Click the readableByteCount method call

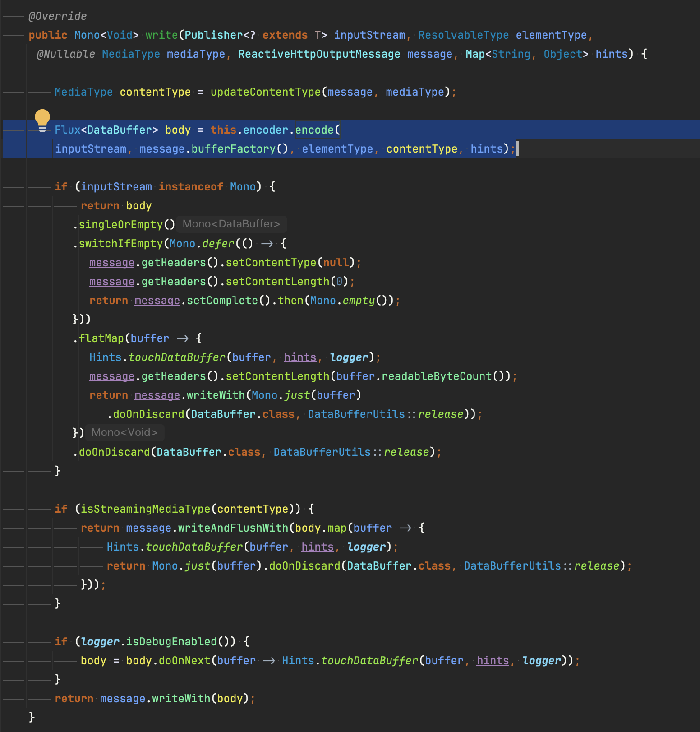(437, 376)
